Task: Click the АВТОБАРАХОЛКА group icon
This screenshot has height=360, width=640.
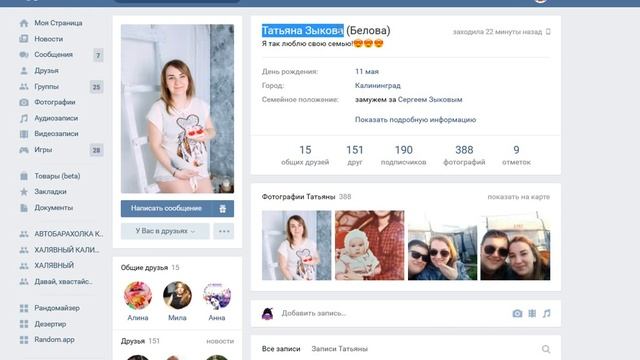Action: coord(24,234)
